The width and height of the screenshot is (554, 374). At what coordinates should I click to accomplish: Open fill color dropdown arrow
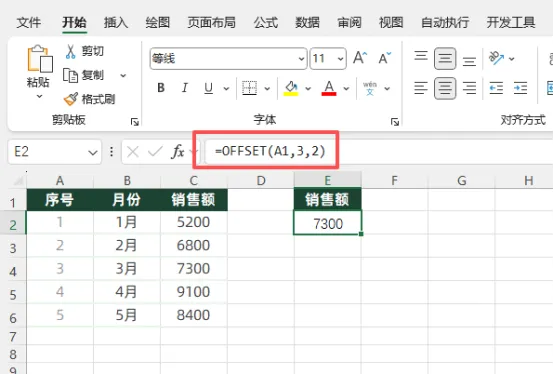308,88
